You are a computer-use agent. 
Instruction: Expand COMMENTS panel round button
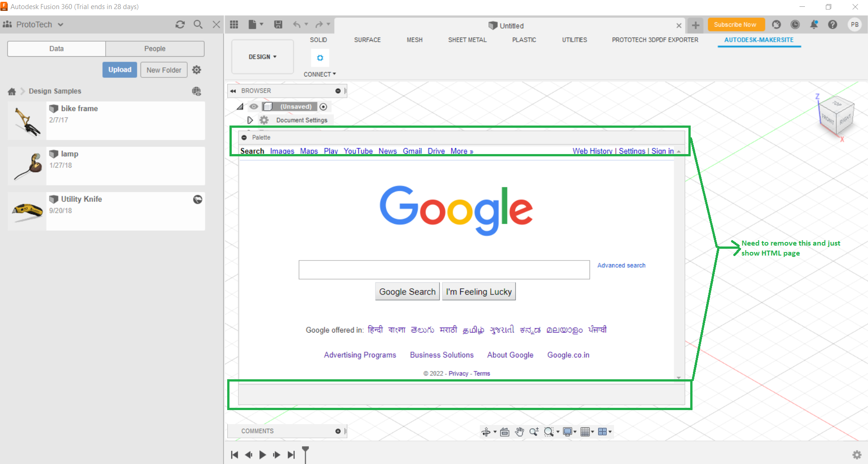tap(338, 431)
